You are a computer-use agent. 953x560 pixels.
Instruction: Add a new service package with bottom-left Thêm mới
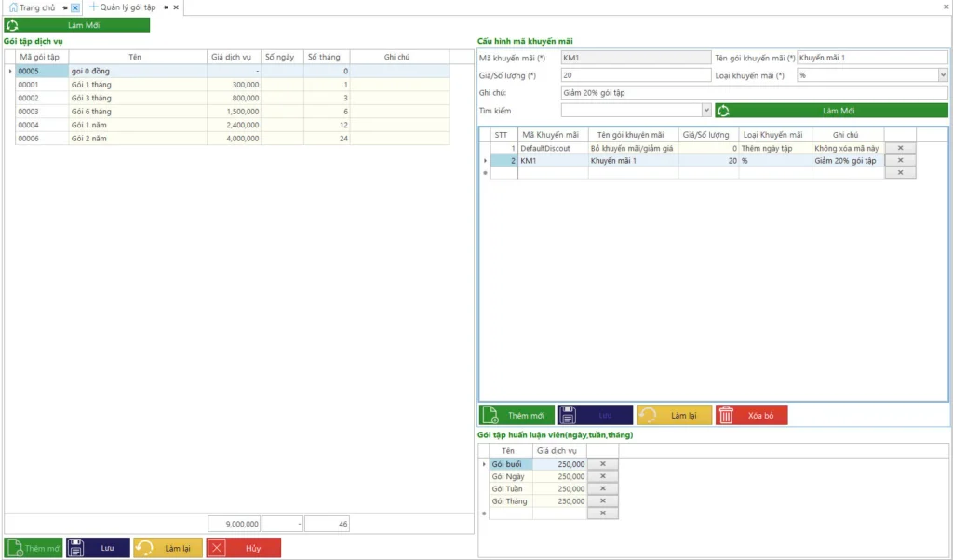[34, 548]
